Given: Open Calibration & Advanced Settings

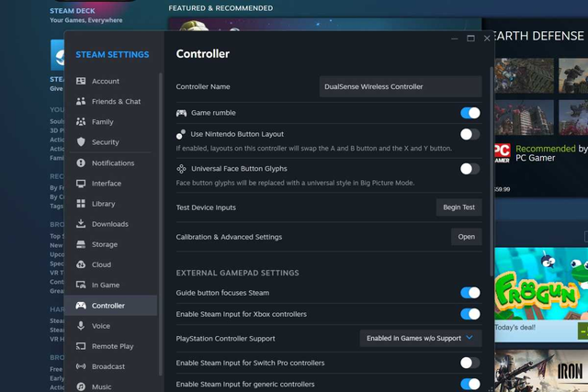Looking at the screenshot, I should coord(467,237).
